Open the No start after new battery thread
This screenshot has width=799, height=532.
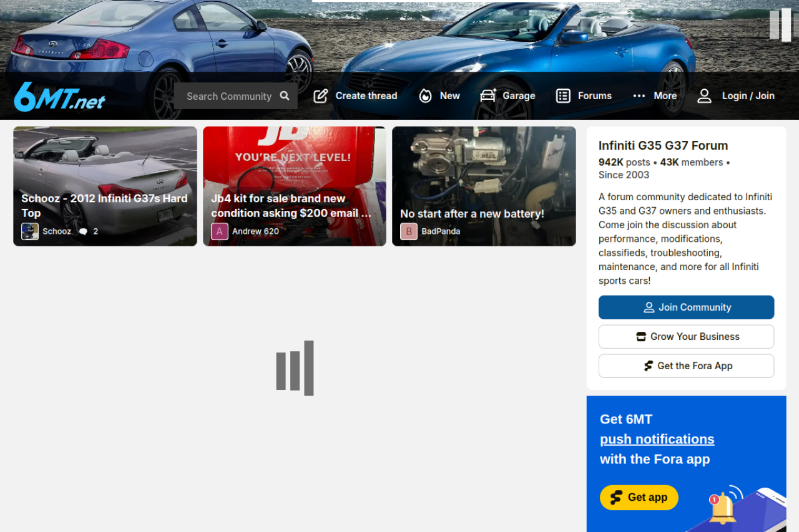472,214
